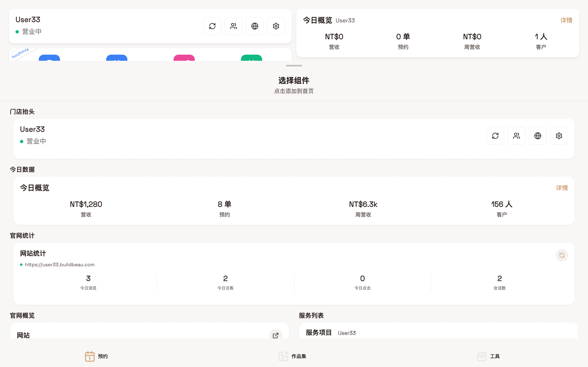The height and width of the screenshot is (367, 588).
Task: Open the customers icon in the top header
Action: 234,26
